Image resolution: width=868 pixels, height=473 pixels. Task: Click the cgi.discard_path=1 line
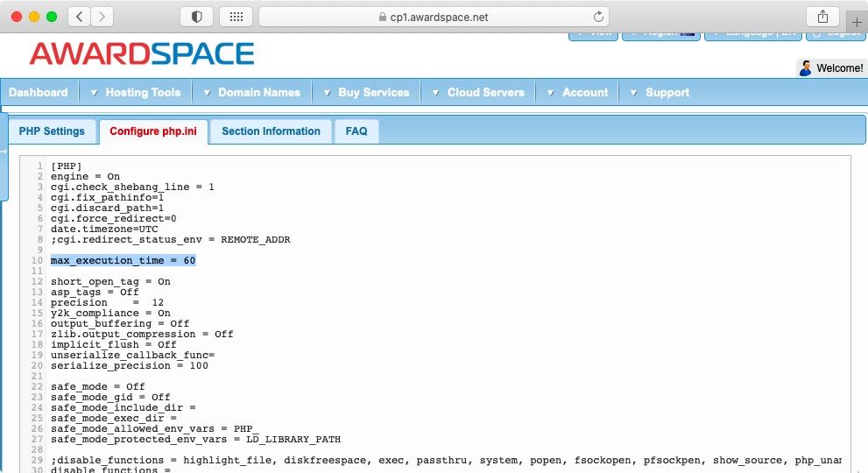pos(107,208)
